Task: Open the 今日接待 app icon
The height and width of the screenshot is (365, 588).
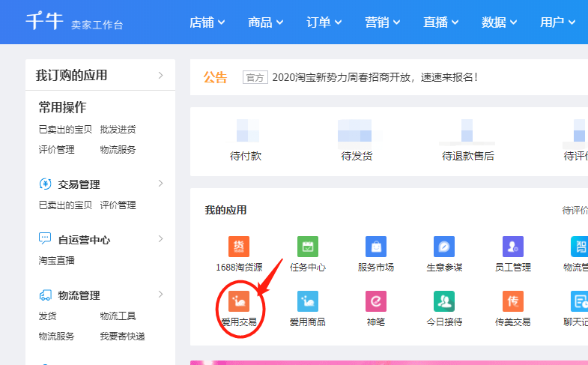Action: coord(444,301)
